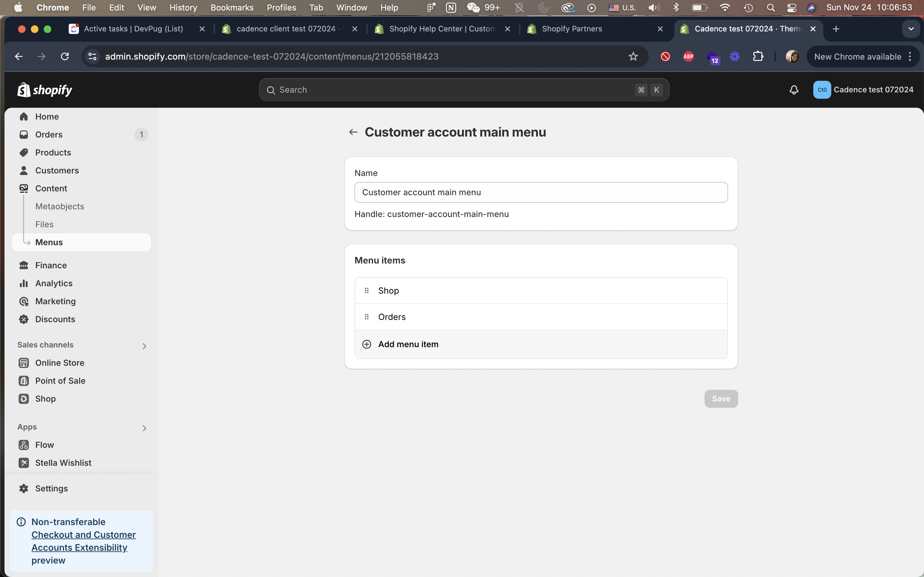Click the Save button
924x577 pixels.
[721, 399]
